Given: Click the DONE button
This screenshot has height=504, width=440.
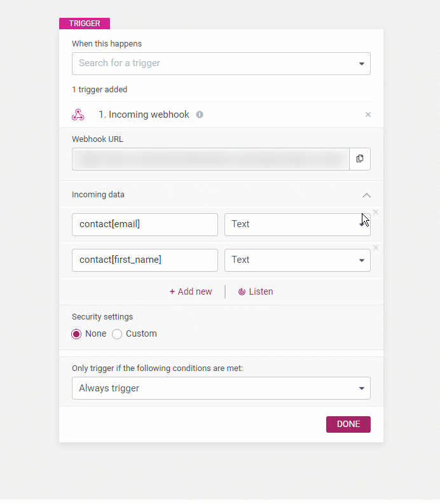Looking at the screenshot, I should point(348,424).
